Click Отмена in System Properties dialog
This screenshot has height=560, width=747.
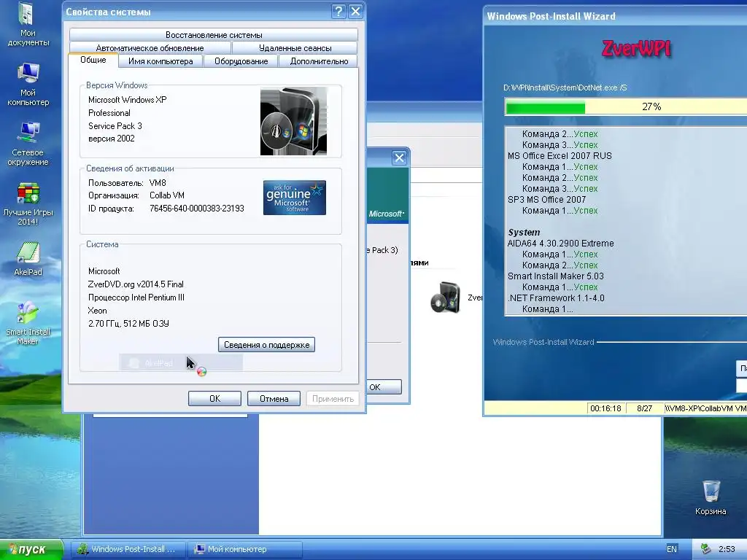274,399
